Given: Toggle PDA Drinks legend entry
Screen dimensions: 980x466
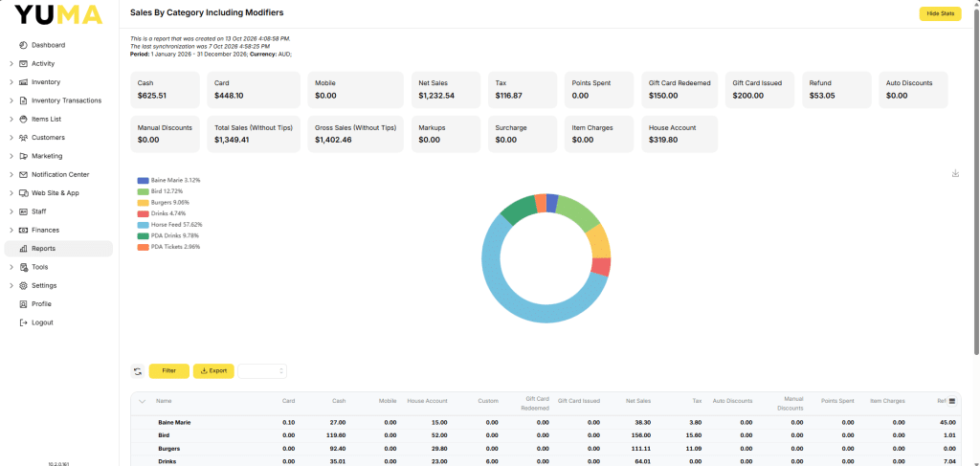Looking at the screenshot, I should tap(169, 235).
